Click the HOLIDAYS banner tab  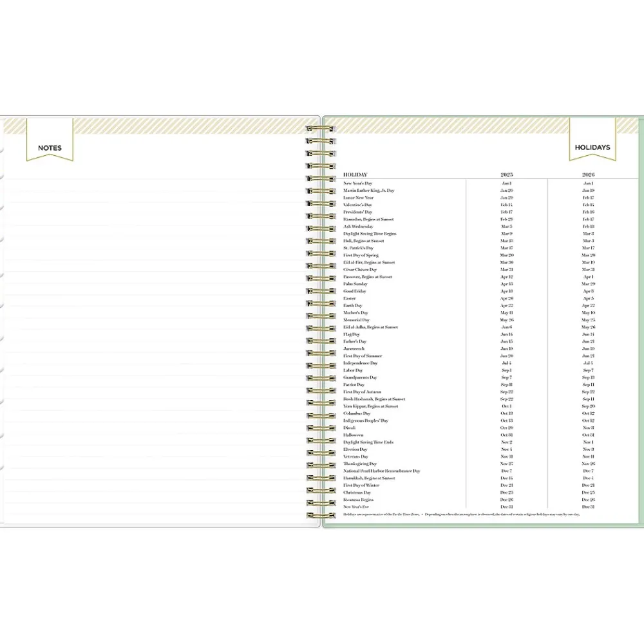coord(592,147)
